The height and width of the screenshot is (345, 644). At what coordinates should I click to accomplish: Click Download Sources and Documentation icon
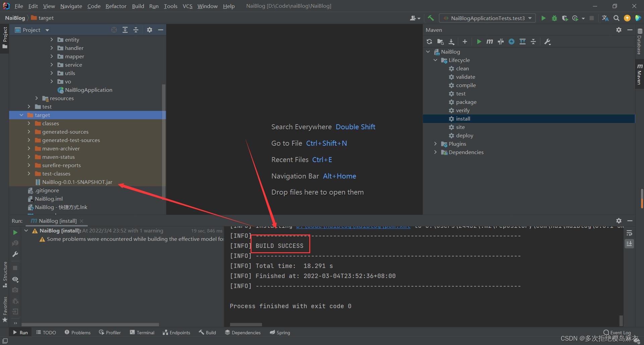(x=451, y=42)
